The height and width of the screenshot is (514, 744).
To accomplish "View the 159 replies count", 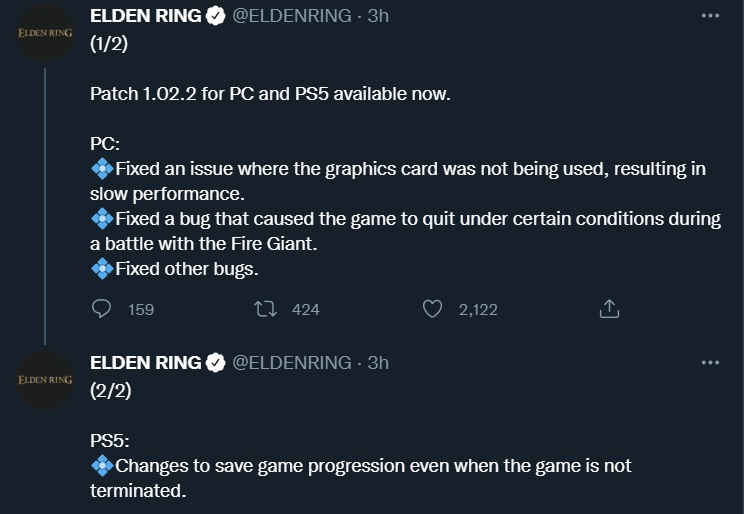I will click(x=141, y=309).
